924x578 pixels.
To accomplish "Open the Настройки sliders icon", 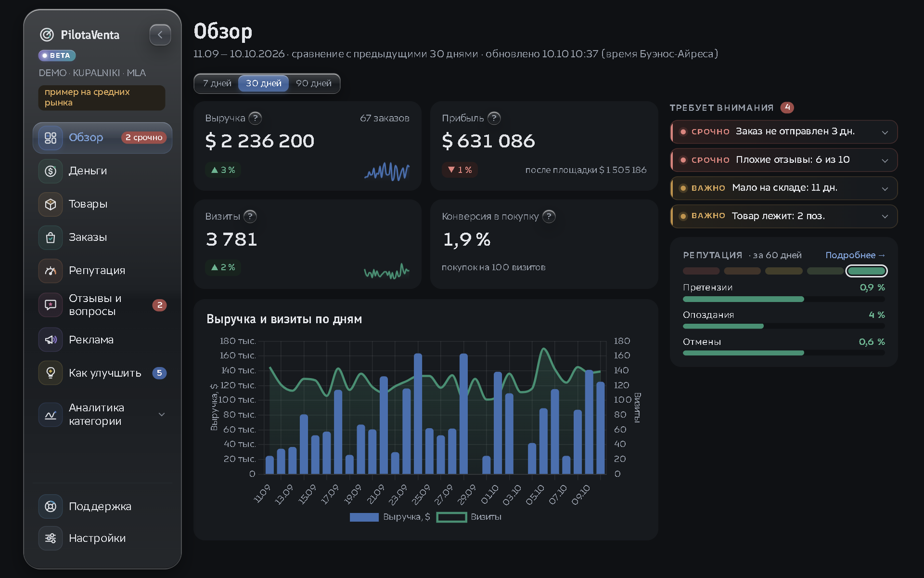I will [x=51, y=538].
